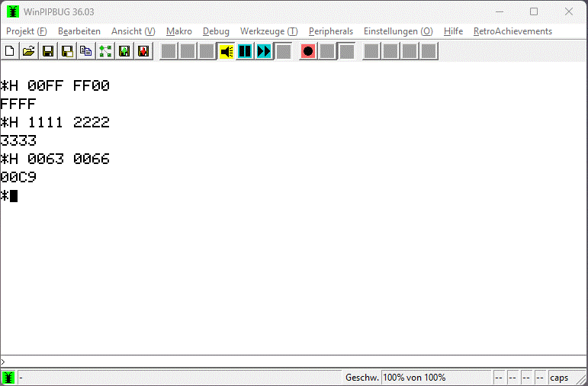588x386 pixels.
Task: Click the command input line above status bar
Action: 294,362
